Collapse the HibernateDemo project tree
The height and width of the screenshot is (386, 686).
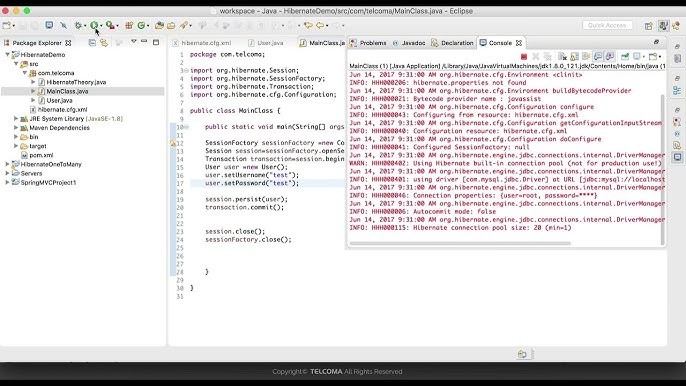coord(7,55)
